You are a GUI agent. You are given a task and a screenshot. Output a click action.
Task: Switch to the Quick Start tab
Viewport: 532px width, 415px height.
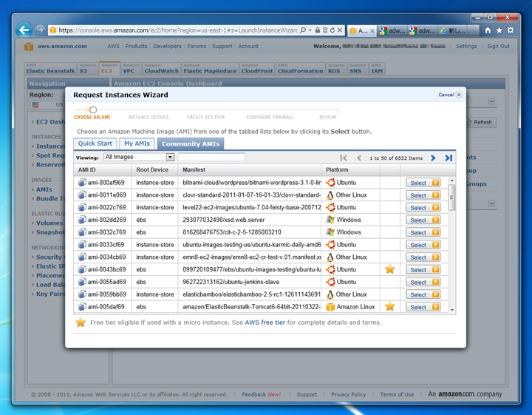tap(95, 144)
